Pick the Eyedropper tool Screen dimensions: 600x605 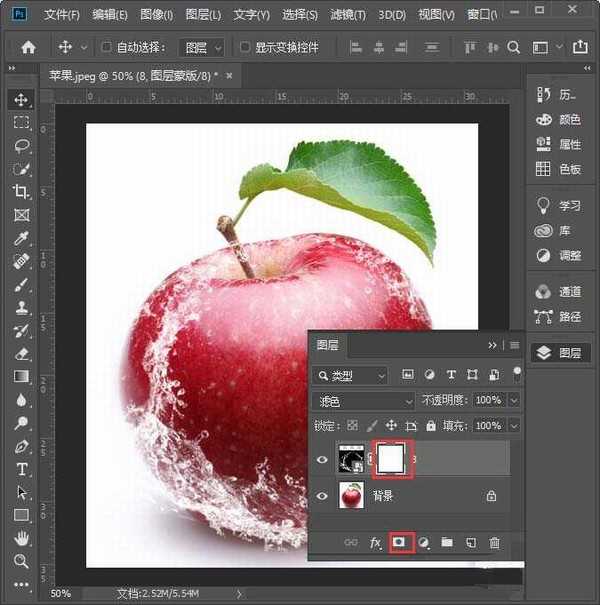click(x=21, y=238)
